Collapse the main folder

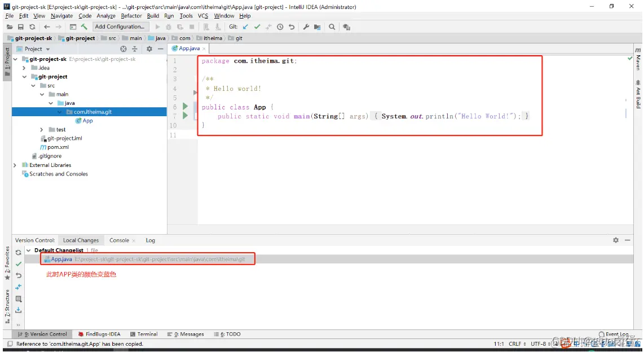[42, 94]
